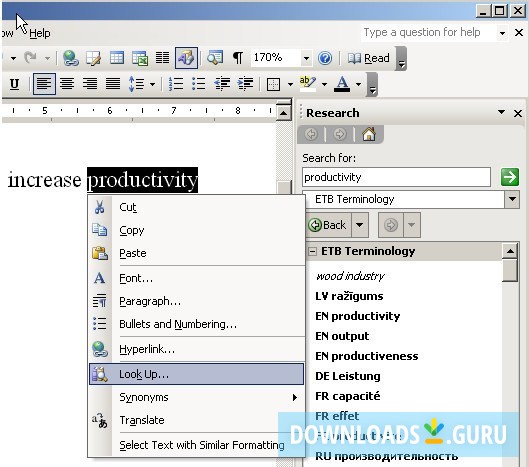
Task: Click the green Start searching arrow
Action: tap(509, 177)
